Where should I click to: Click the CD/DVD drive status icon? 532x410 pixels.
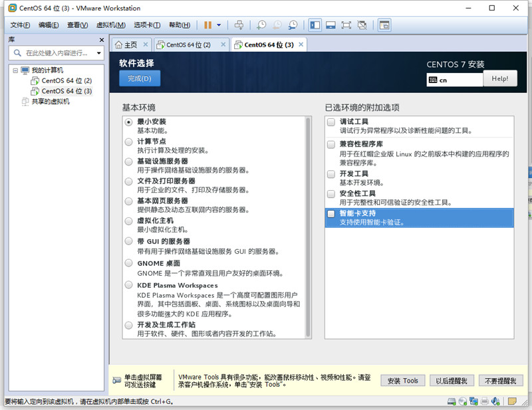pos(462,401)
